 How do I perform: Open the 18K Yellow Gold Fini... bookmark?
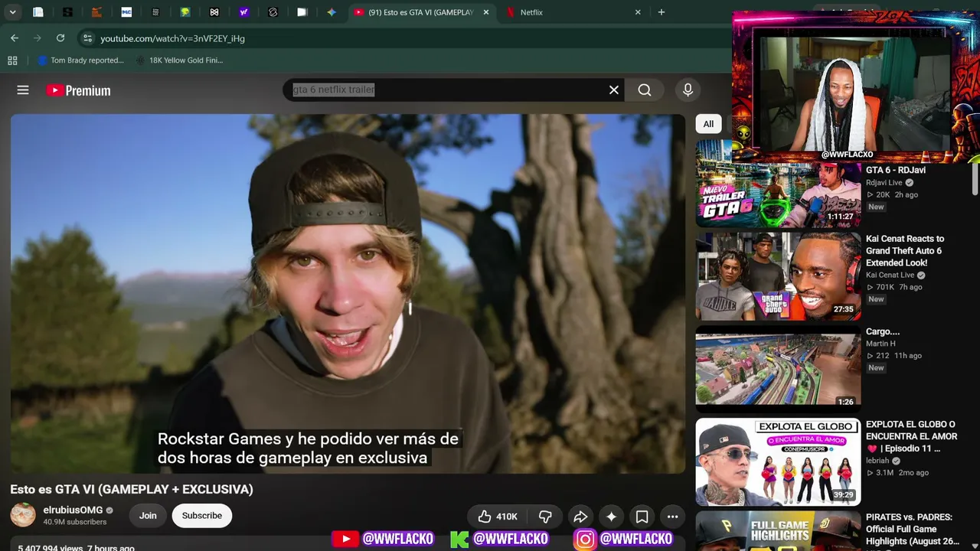point(179,60)
